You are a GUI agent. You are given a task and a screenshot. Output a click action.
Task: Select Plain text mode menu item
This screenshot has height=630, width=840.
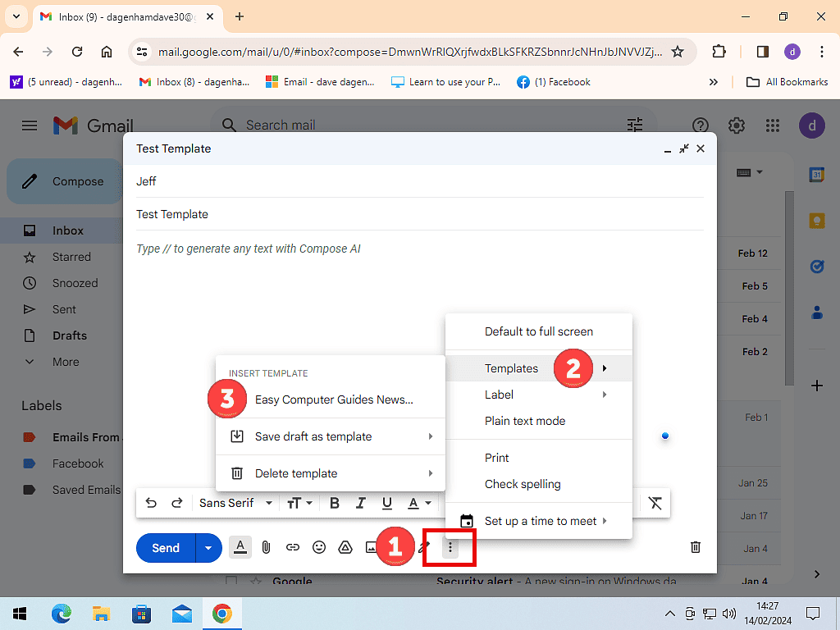(525, 421)
